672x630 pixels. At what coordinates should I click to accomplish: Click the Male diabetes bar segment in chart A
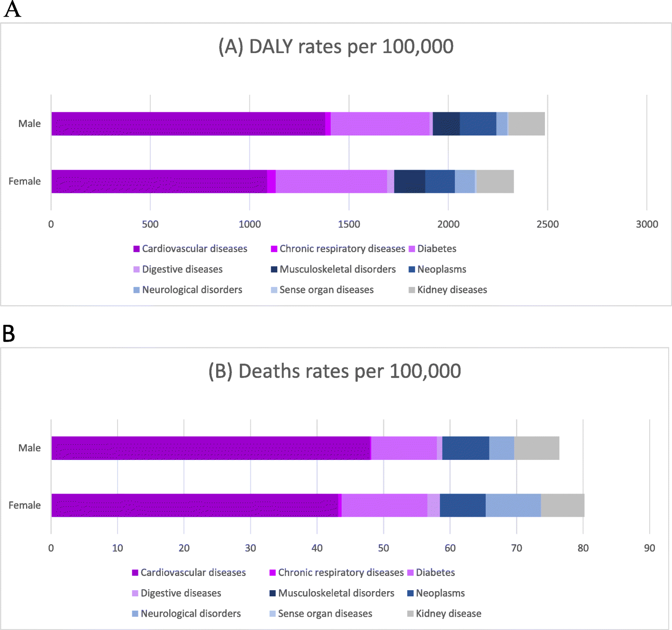(x=380, y=124)
